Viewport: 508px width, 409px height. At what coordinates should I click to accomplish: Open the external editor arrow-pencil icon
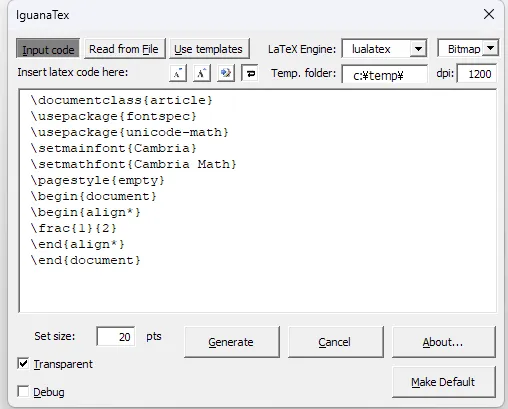coord(226,73)
